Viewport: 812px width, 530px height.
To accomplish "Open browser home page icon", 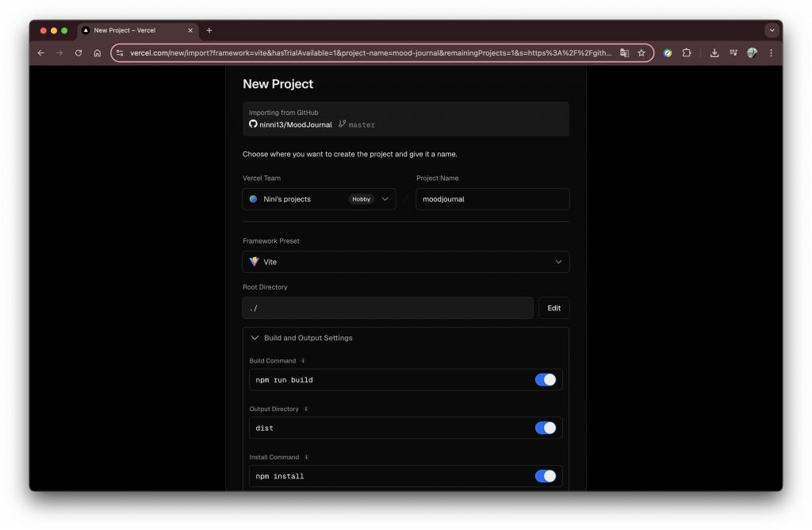I will (97, 53).
